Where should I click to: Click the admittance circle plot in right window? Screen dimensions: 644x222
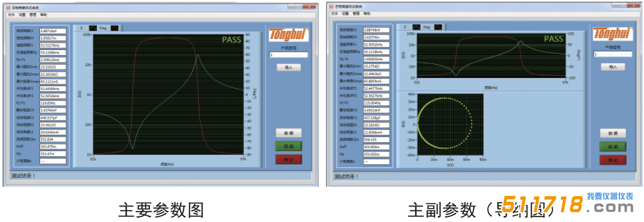[450, 125]
